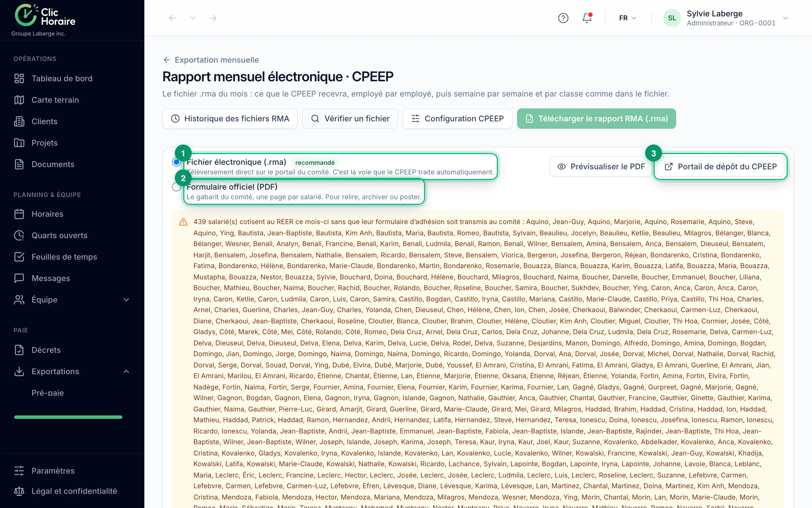Click the 'recommandé' badge
Image resolution: width=812 pixels, height=508 pixels.
(x=315, y=163)
